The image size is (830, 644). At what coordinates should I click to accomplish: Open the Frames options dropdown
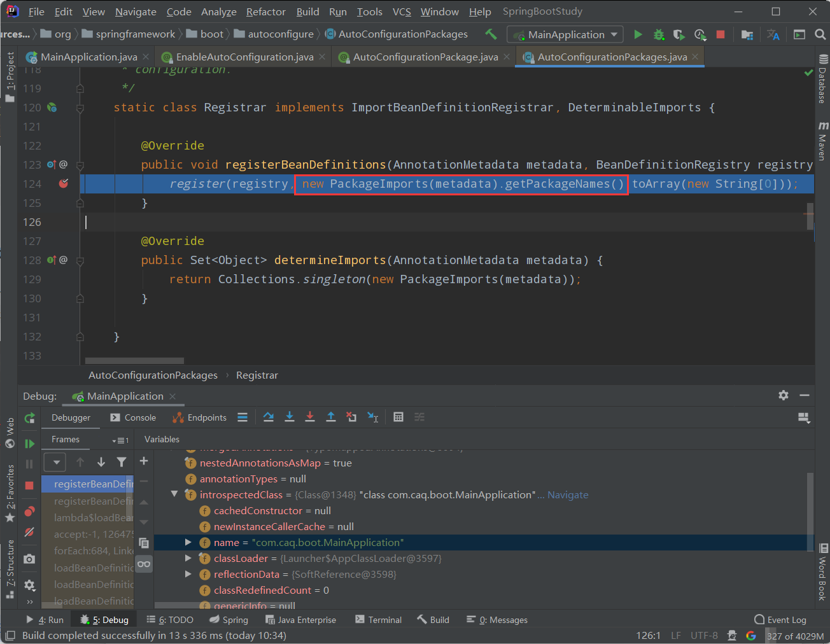pyautogui.click(x=120, y=440)
